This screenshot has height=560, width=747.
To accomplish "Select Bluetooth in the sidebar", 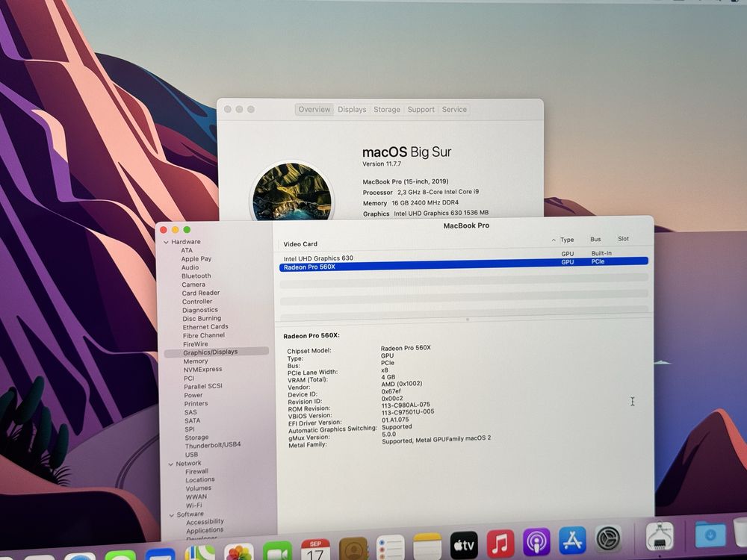I will click(x=196, y=276).
